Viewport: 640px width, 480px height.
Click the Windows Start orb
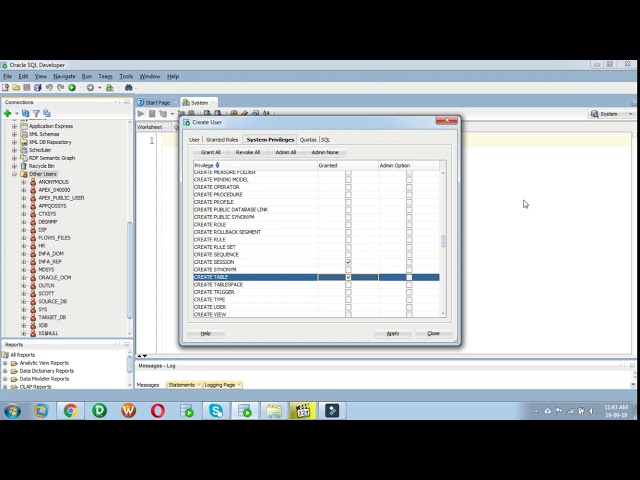(x=12, y=411)
